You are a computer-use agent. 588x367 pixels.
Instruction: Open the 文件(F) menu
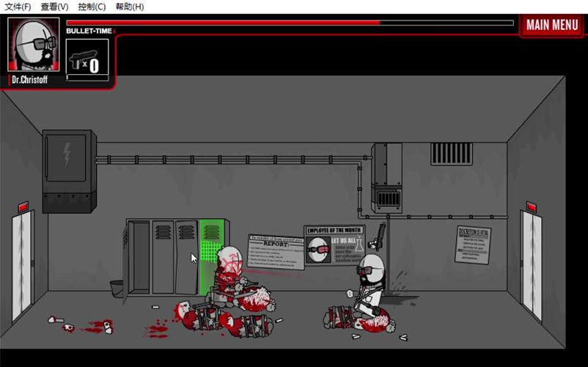pos(18,7)
